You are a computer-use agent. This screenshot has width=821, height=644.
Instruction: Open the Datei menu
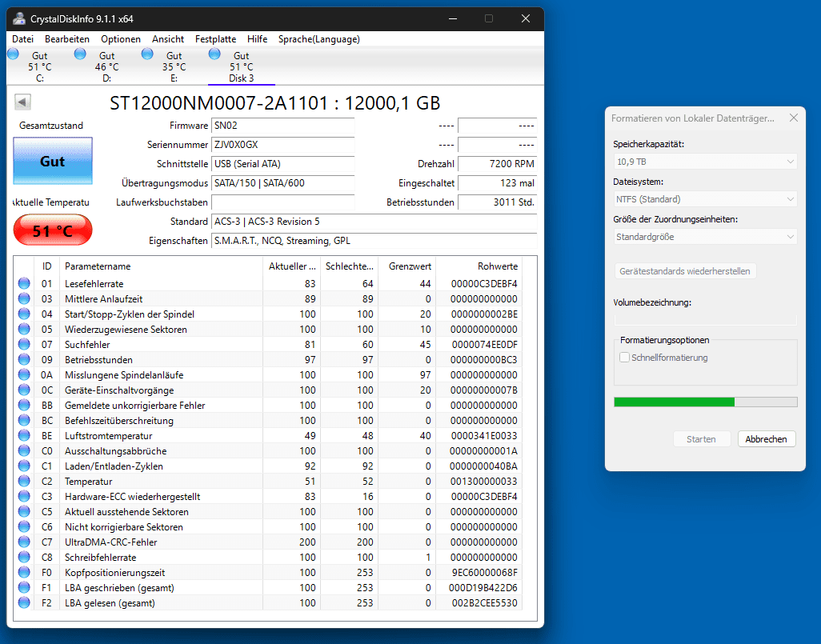(x=22, y=39)
